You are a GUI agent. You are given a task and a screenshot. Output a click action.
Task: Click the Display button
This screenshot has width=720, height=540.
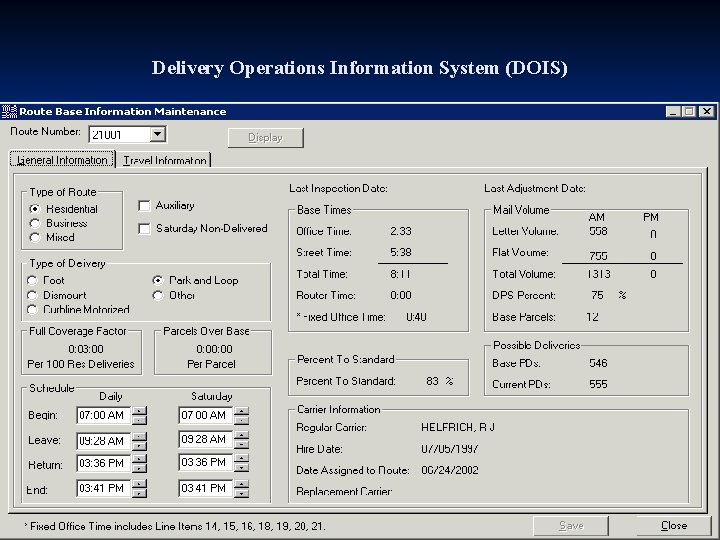[265, 138]
